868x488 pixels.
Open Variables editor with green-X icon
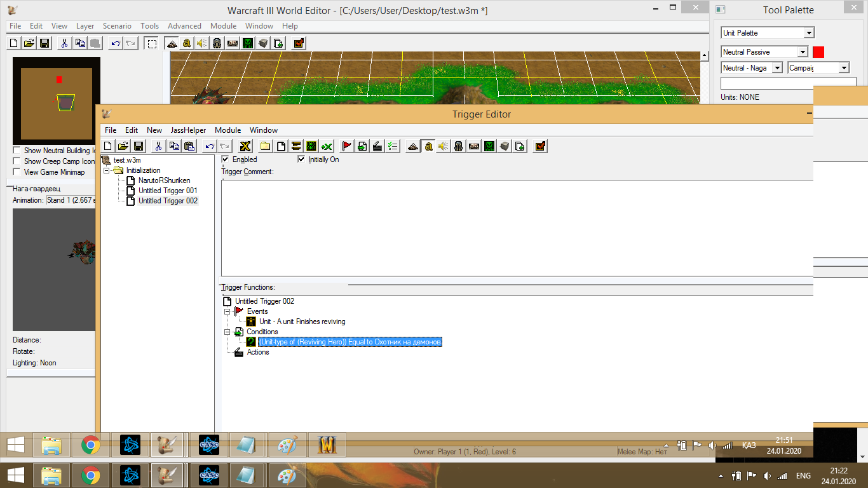point(327,146)
